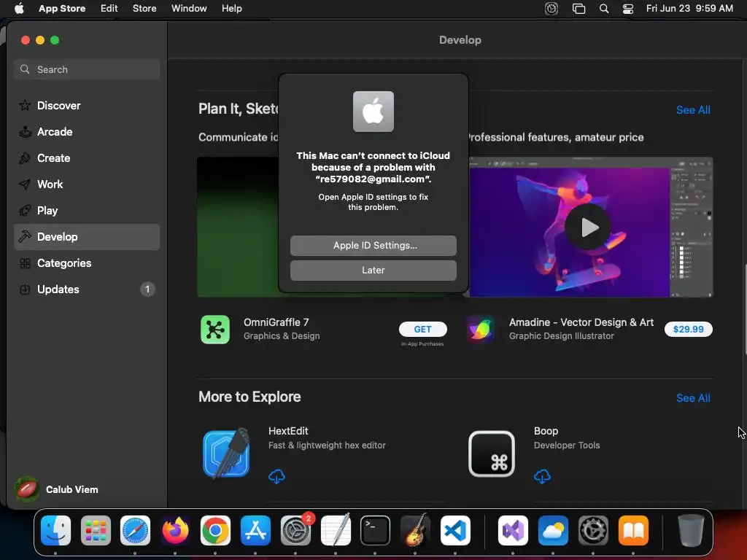Click the App Store search field

tap(87, 69)
